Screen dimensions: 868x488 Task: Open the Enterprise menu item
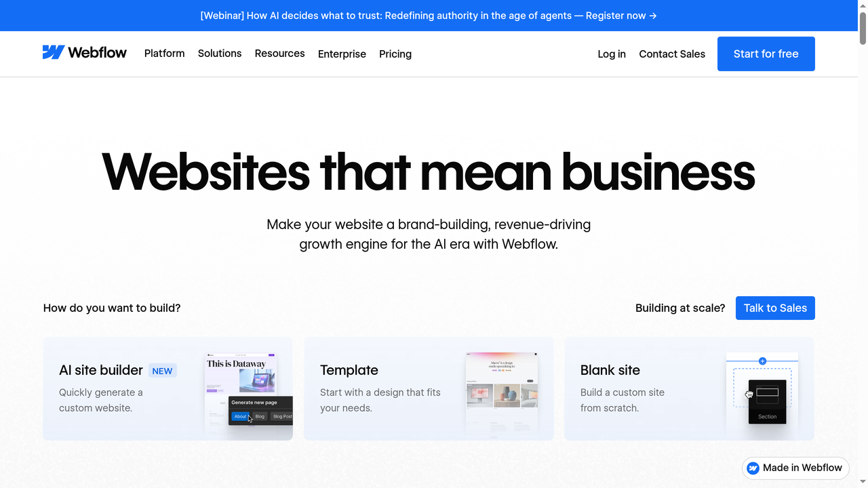[x=342, y=54]
